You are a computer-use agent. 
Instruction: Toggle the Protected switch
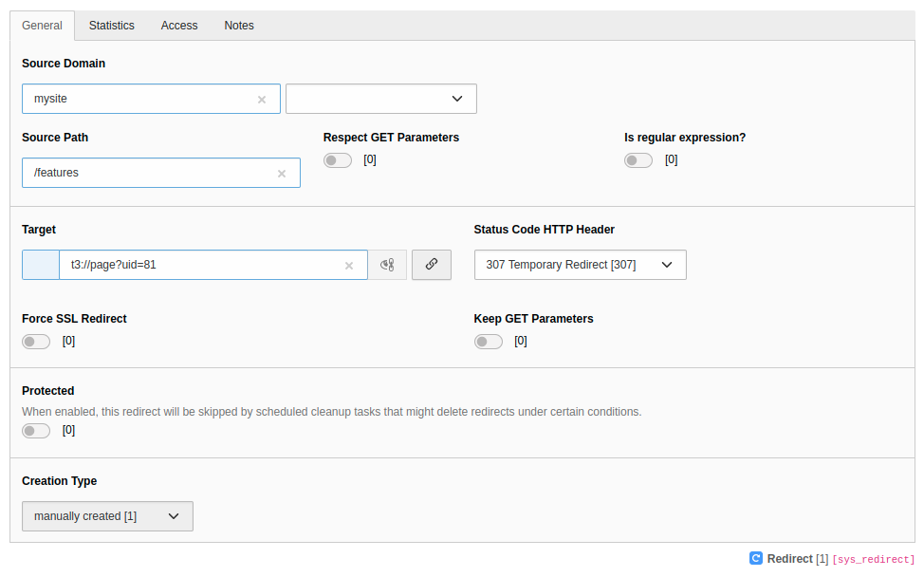[x=36, y=431]
